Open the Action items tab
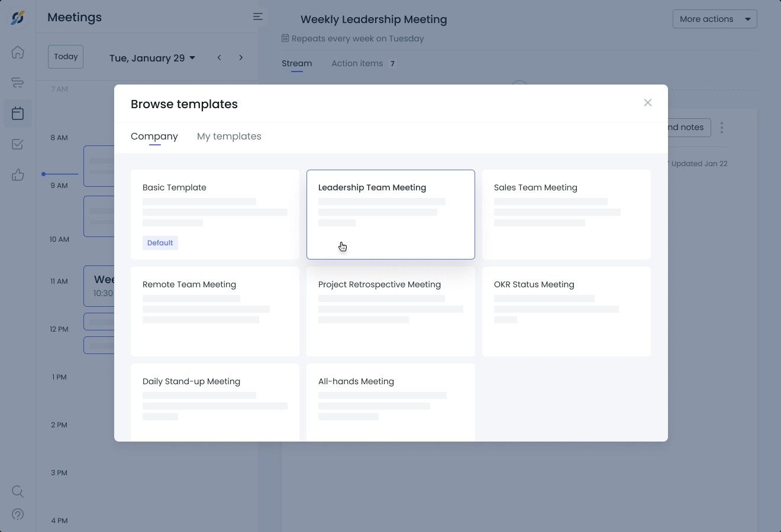The height and width of the screenshot is (532, 781). pyautogui.click(x=357, y=63)
